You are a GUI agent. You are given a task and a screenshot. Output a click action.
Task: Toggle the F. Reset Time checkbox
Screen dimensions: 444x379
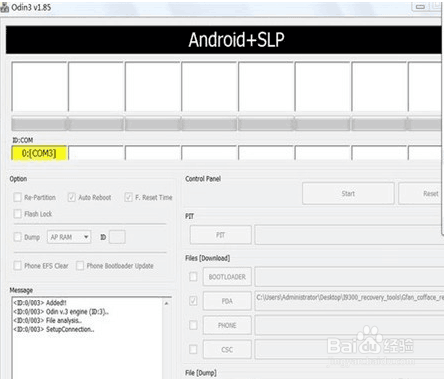coord(128,197)
